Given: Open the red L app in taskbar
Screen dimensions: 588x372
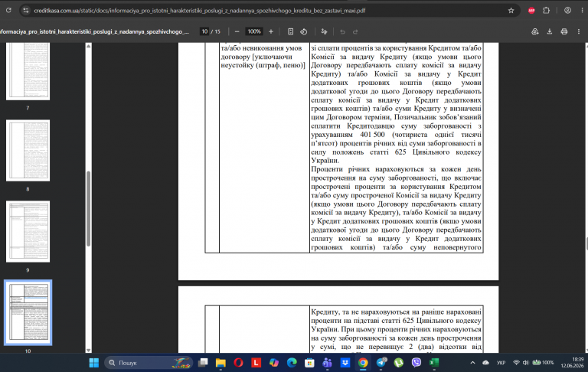Looking at the screenshot, I should click(x=256, y=363).
